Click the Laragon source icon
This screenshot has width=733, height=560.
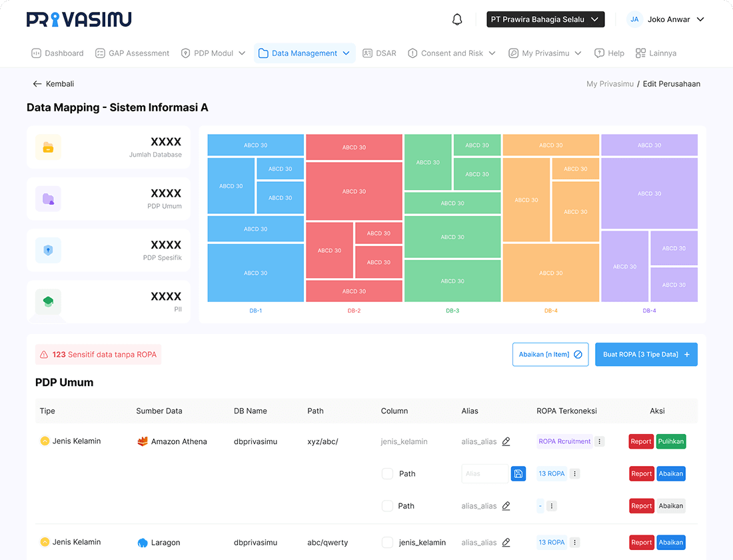[142, 542]
